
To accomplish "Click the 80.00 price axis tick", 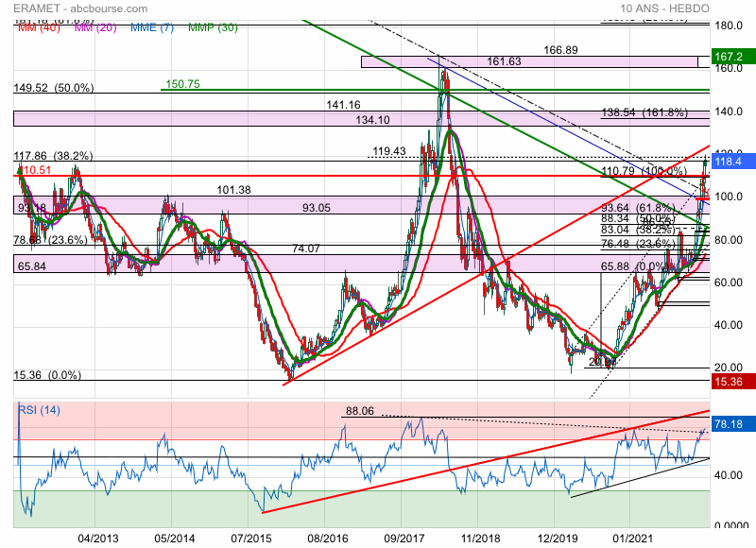I will tap(729, 240).
